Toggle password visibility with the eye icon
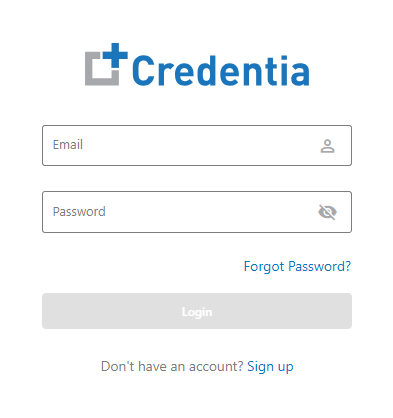Screen dimensions: 393x418 tap(327, 212)
